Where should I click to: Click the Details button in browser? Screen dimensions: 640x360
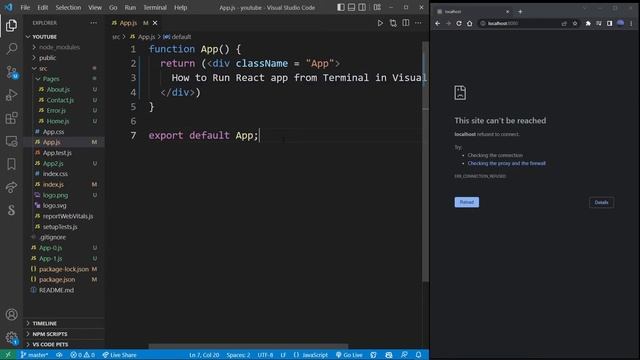coord(601,202)
